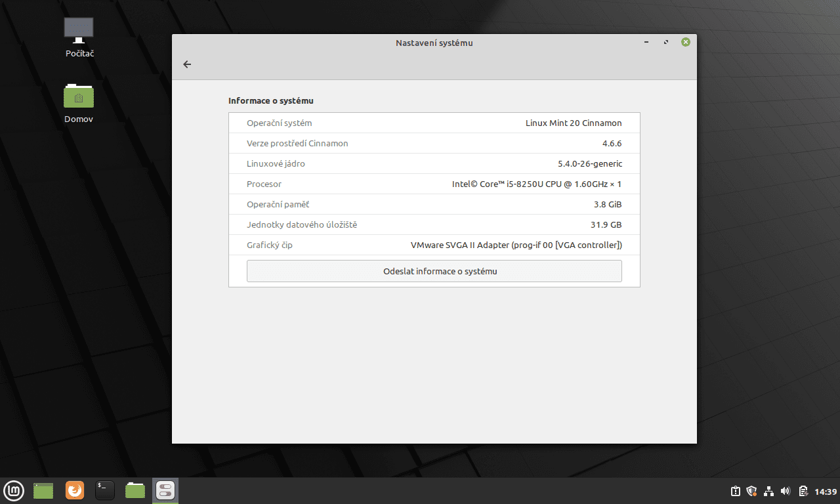Select the Operační systém info row
The width and height of the screenshot is (840, 504).
[x=434, y=123]
